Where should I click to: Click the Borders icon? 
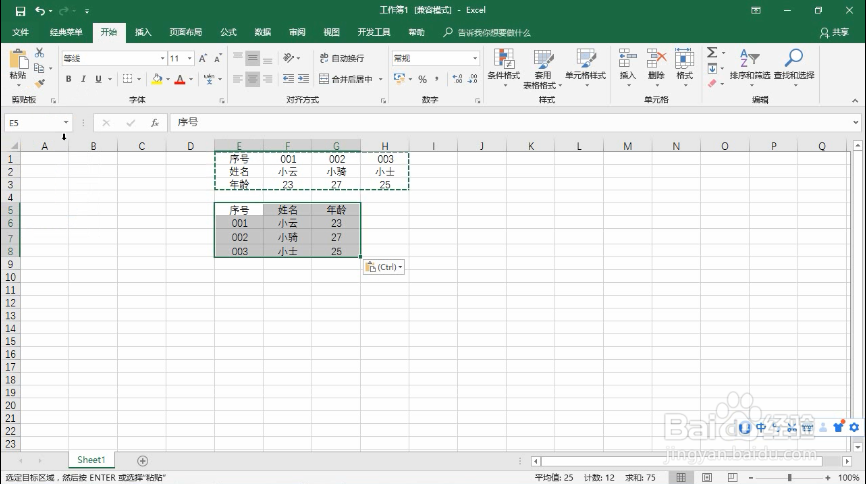[x=128, y=79]
